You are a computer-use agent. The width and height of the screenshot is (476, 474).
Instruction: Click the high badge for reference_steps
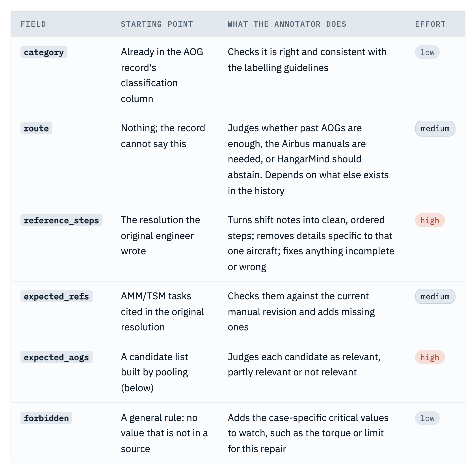[430, 220]
